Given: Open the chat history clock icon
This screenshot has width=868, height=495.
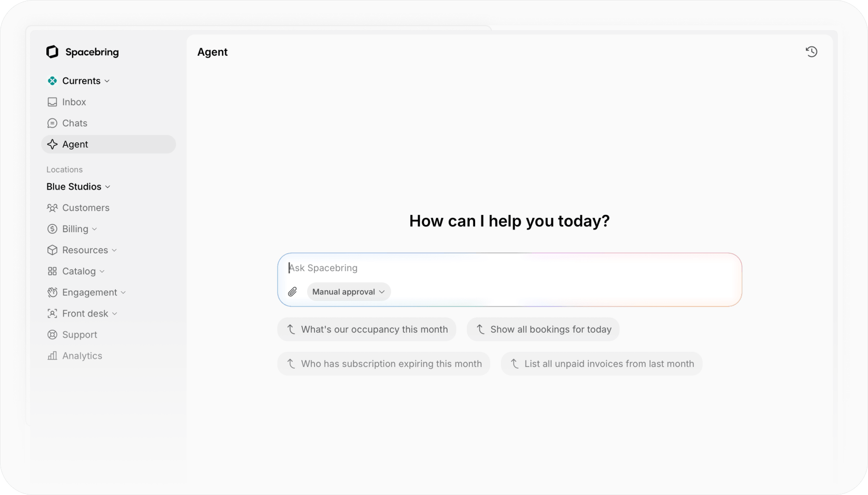Looking at the screenshot, I should click(x=811, y=52).
